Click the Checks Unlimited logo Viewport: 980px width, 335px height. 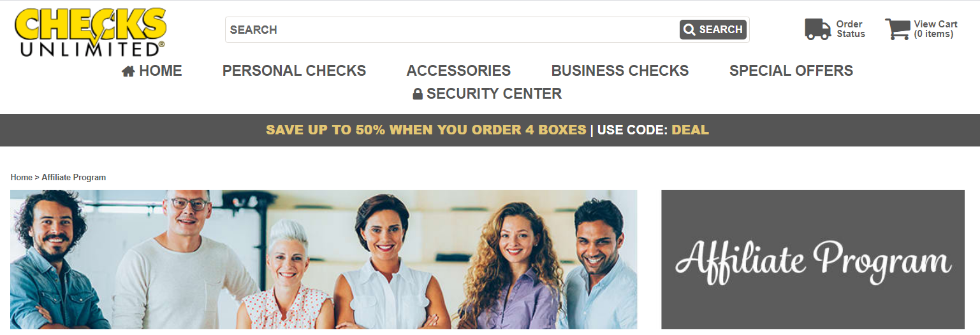click(x=91, y=32)
